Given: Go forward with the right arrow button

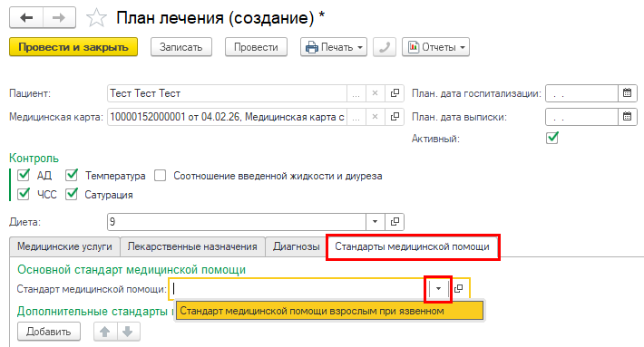Looking at the screenshot, I should coord(59,17).
